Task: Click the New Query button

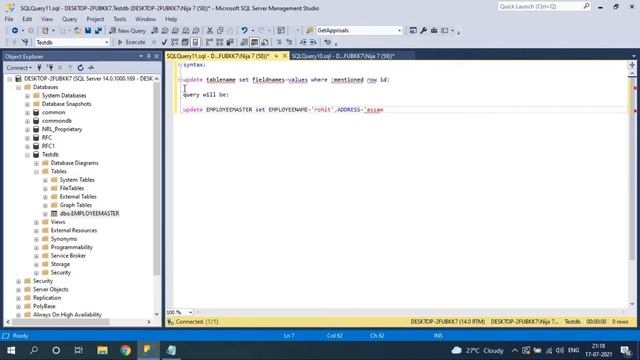Action: pyautogui.click(x=127, y=31)
